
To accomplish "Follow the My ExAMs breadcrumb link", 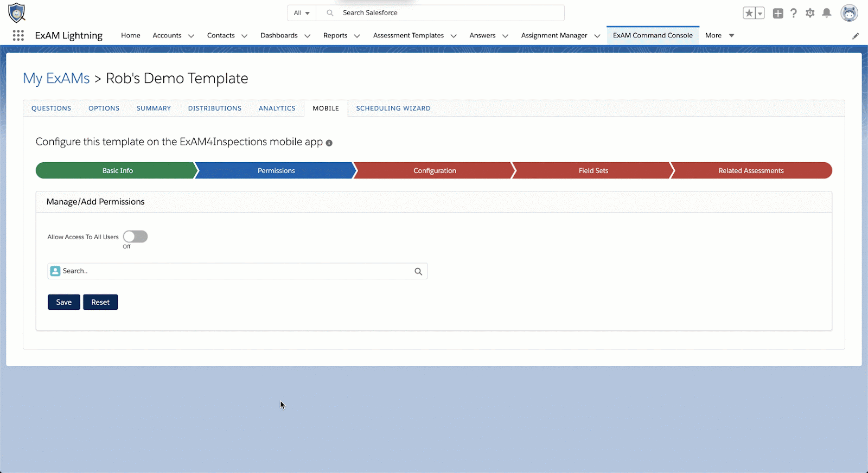I will tap(56, 79).
